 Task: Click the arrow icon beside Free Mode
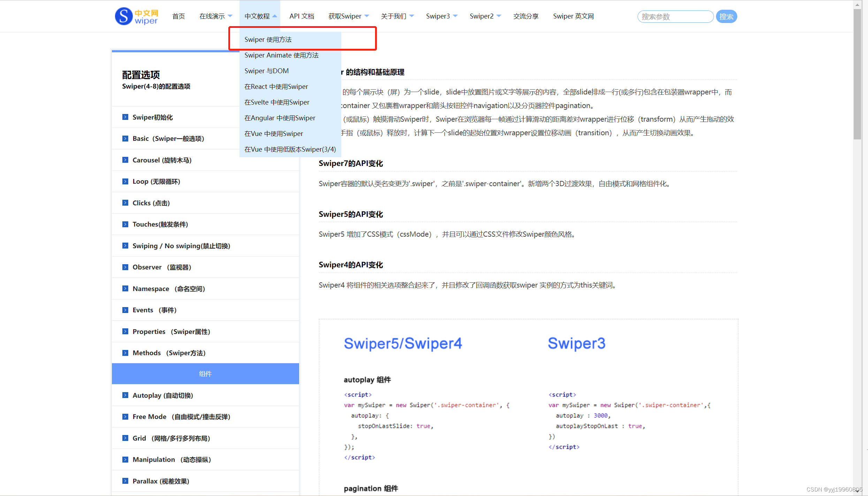click(125, 417)
